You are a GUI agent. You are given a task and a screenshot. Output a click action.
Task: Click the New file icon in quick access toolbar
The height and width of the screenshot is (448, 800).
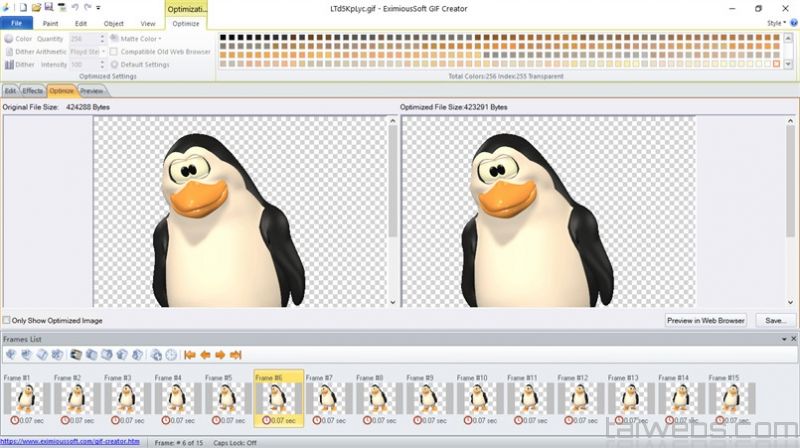coord(21,7)
